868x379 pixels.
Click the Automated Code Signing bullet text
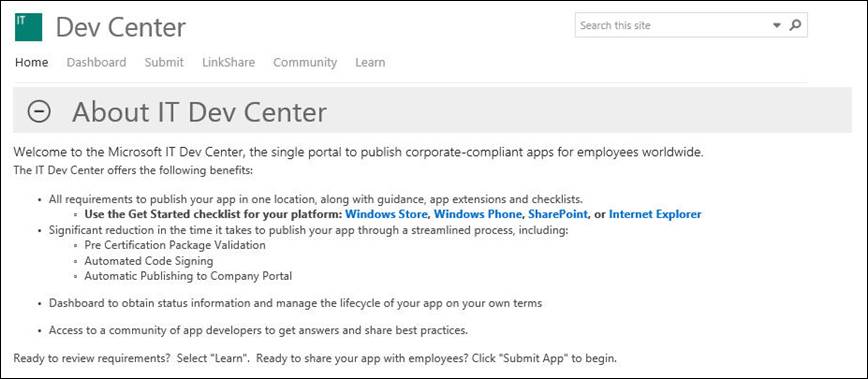[148, 261]
